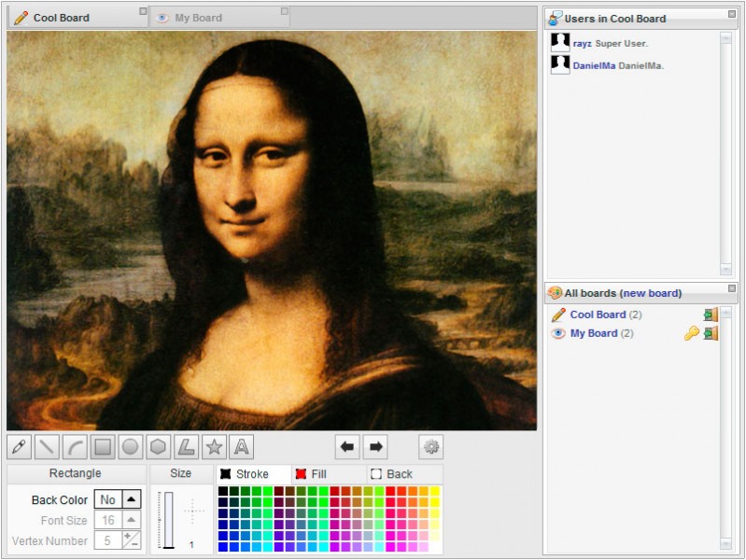Open the Back Color arrow dropdown
Viewport: 746px width, 560px height.
point(132,499)
